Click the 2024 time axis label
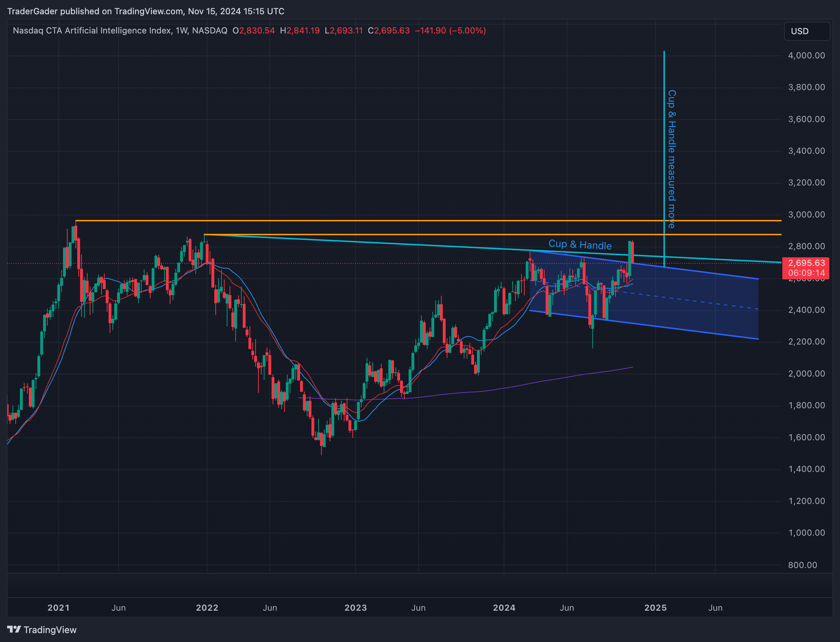840x642 pixels. (x=504, y=607)
